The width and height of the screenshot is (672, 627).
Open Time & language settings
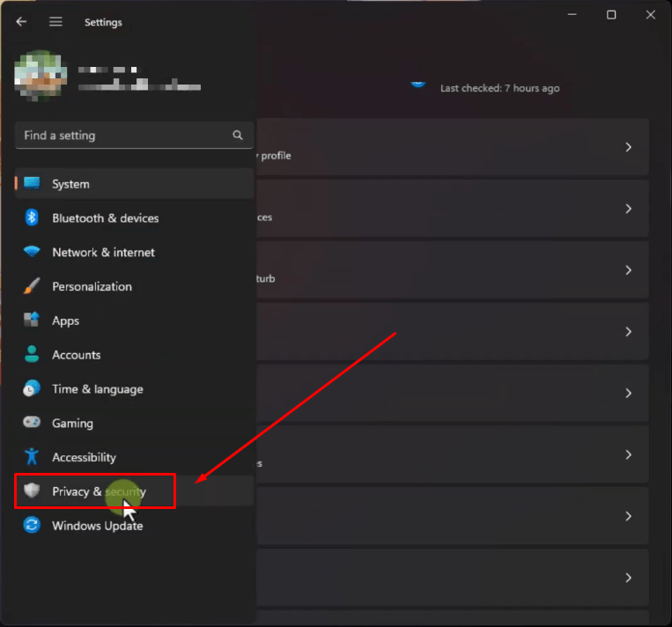pos(135,389)
